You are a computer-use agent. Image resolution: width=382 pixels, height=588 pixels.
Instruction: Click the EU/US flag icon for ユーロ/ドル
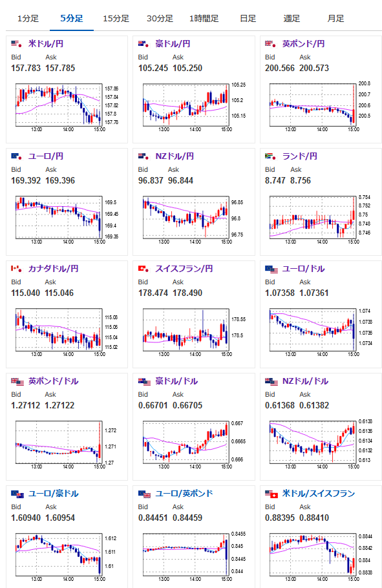271,269
